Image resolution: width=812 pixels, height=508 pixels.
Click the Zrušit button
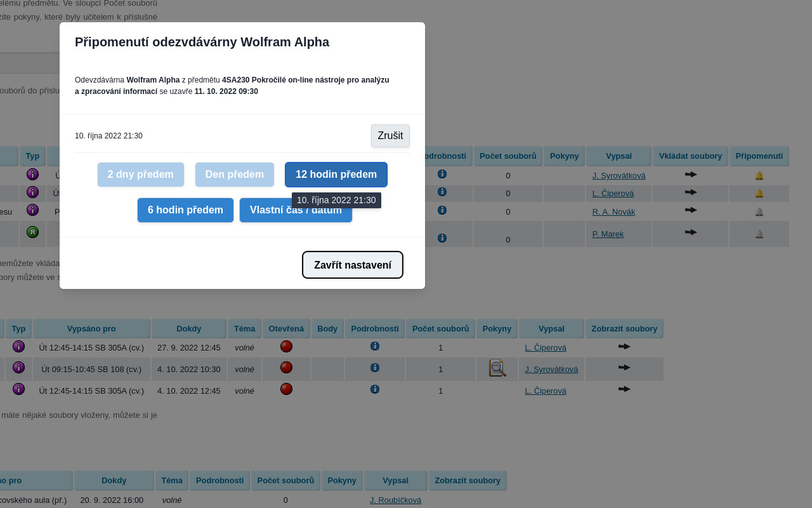coord(390,136)
